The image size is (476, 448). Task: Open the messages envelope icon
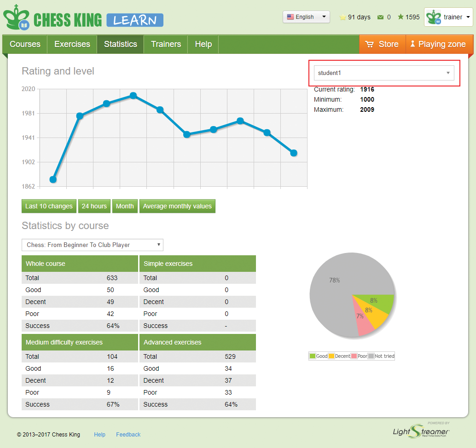(380, 17)
